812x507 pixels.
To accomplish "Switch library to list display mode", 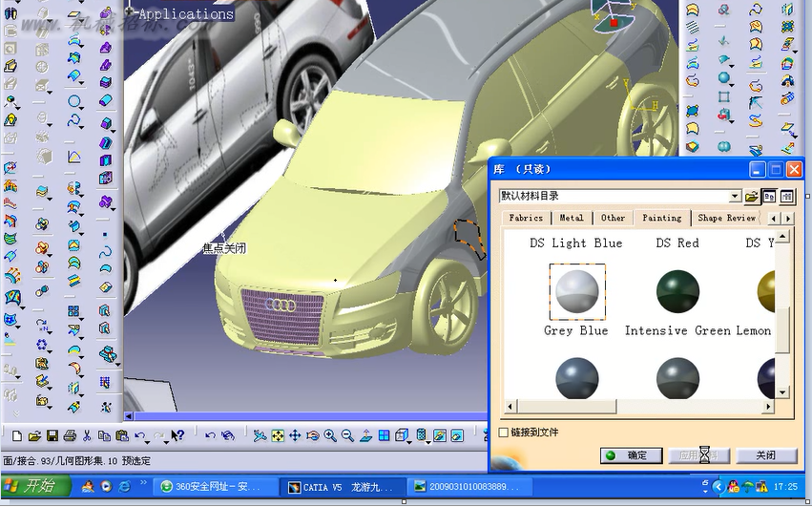I will click(x=786, y=197).
